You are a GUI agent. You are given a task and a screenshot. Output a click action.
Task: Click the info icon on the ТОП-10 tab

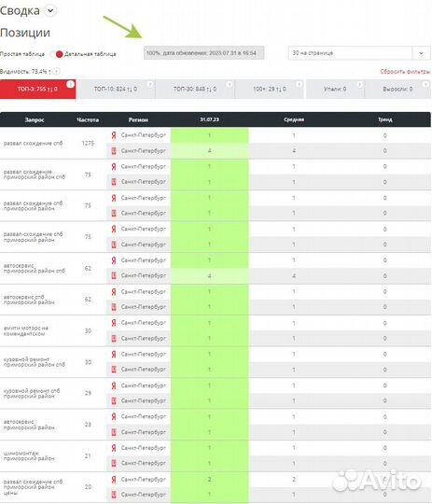(x=150, y=84)
